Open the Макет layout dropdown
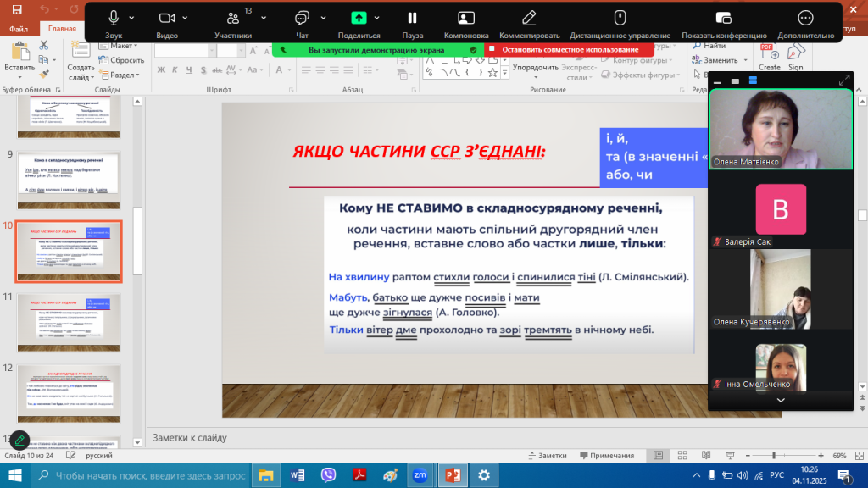 click(x=119, y=46)
